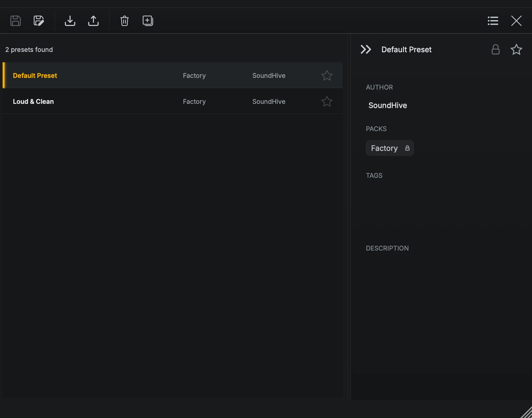532x418 pixels.
Task: Click the SoundHive author field
Action: pyautogui.click(x=388, y=105)
